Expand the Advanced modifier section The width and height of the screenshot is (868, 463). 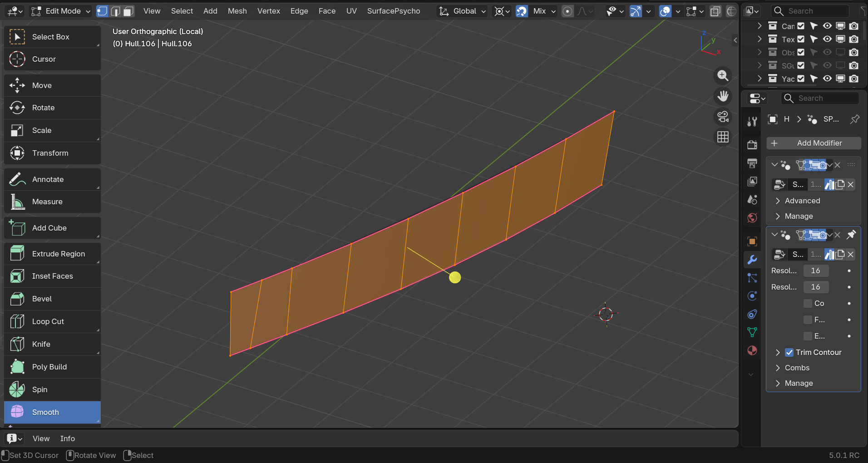(802, 201)
